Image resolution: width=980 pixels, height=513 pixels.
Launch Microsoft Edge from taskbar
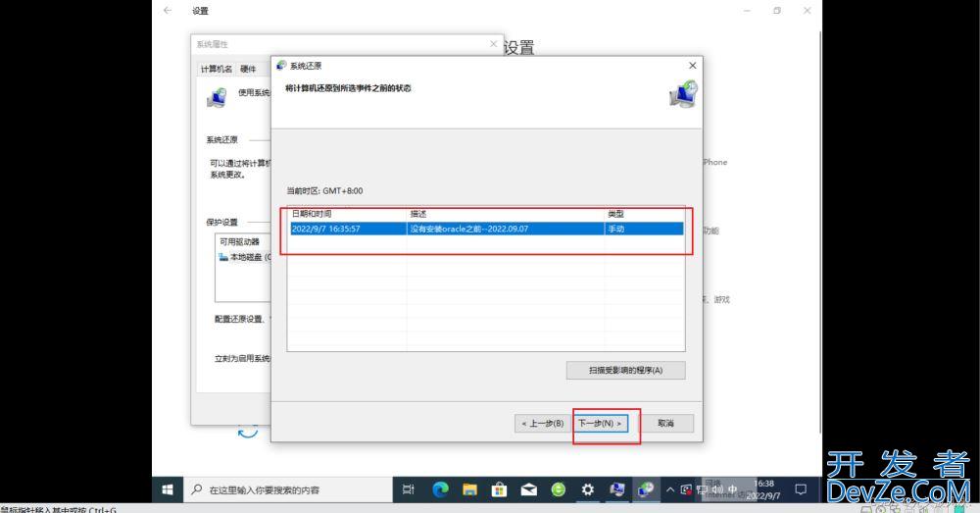click(x=440, y=489)
